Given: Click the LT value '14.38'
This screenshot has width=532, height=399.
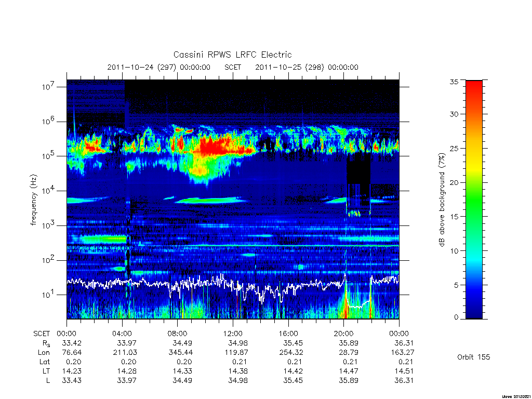Looking at the screenshot, I should (x=238, y=371).
